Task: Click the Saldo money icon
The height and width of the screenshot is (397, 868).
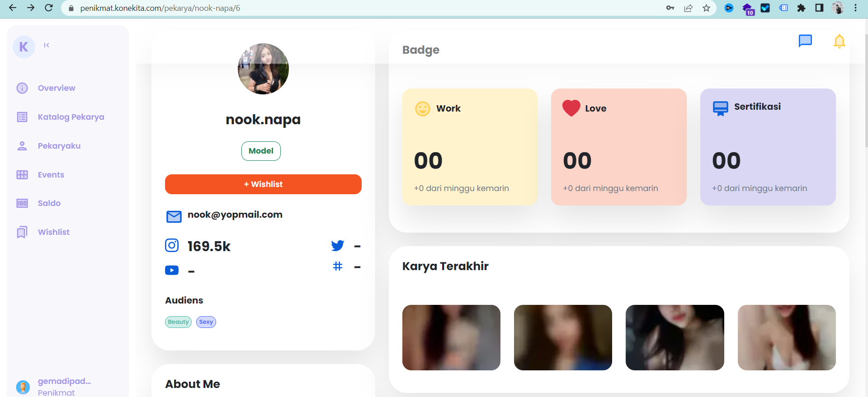Action: pyautogui.click(x=22, y=203)
